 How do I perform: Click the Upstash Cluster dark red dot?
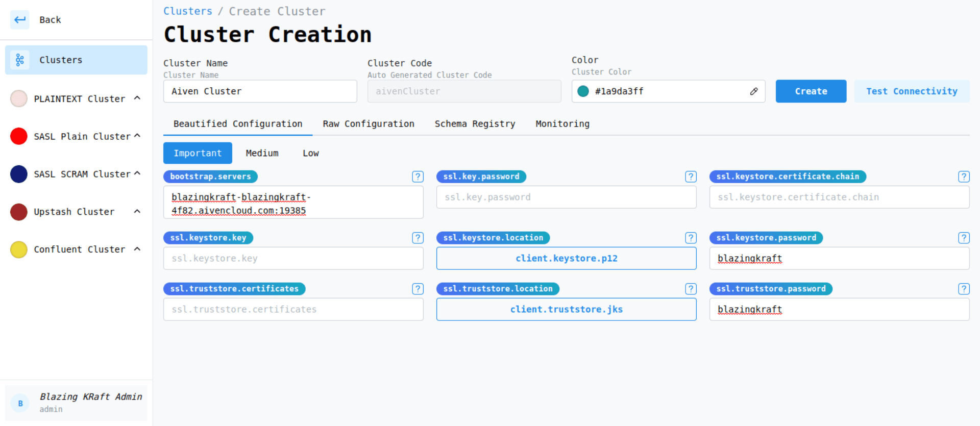pyautogui.click(x=19, y=212)
